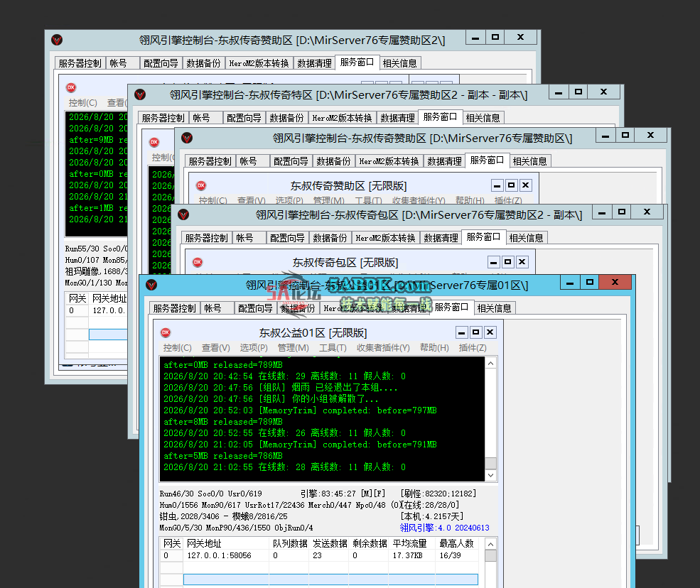Open 控制(C) menu in 东叔公益01区 window

click(177, 347)
